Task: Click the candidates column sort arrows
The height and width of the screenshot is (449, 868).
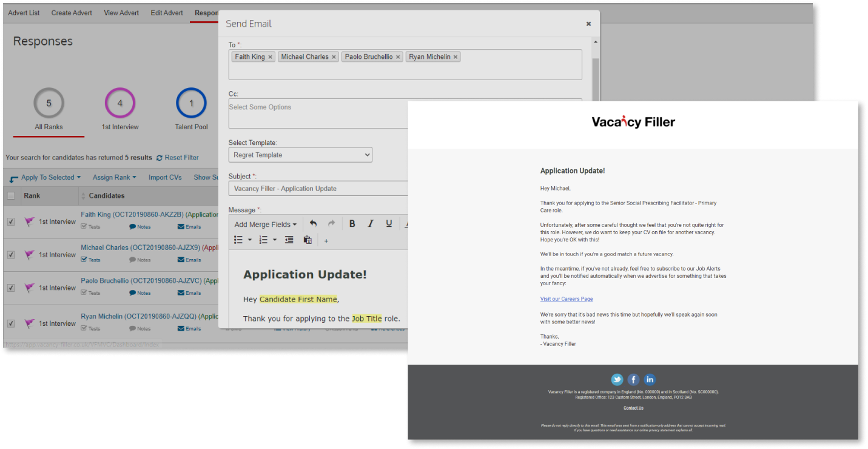Action: (83, 196)
